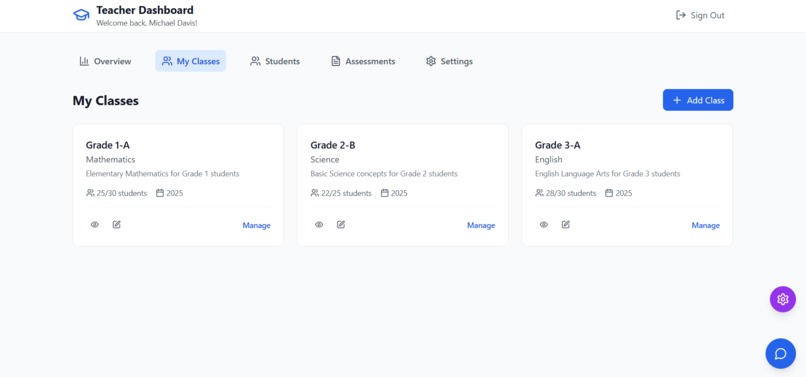The width and height of the screenshot is (806, 377).
Task: Edit the Grade 1-A class pencil icon
Action: pos(117,224)
